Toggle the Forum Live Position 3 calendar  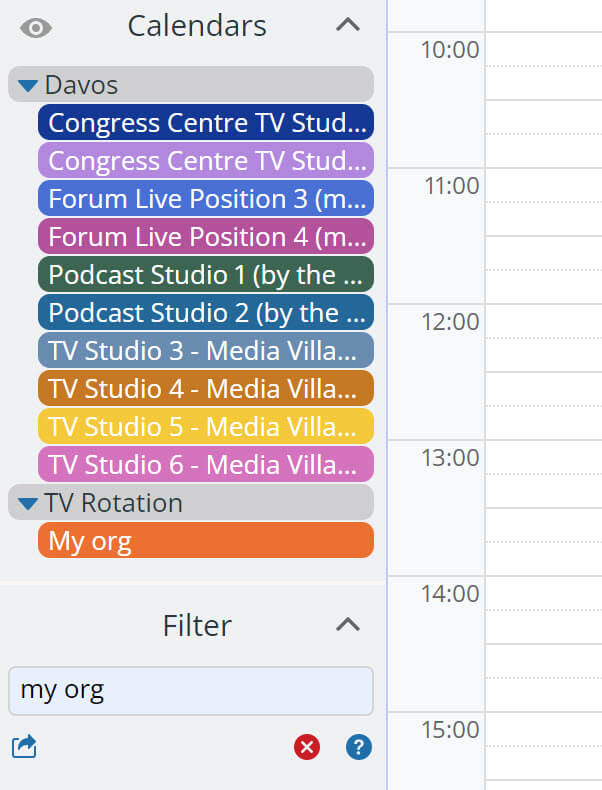point(206,199)
